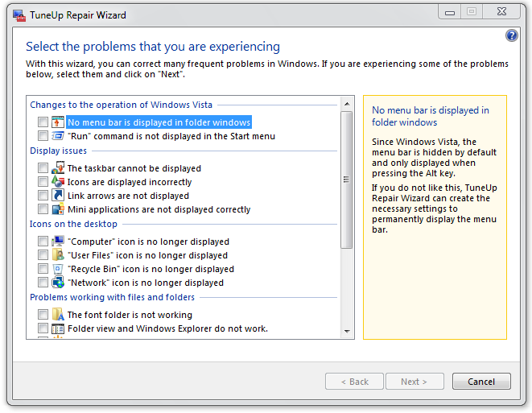The width and height of the screenshot is (532, 413).
Task: Click the menu bar problem icon
Action: tap(58, 122)
